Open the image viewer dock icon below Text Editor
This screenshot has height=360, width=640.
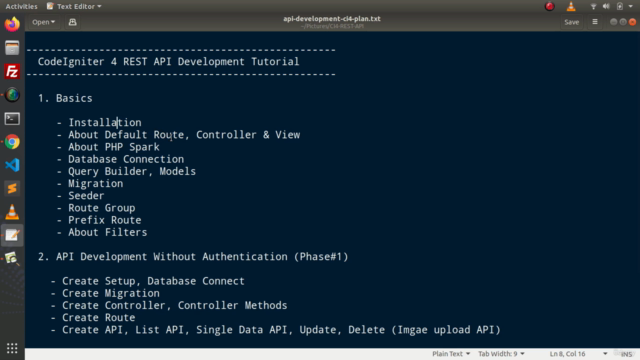[12, 258]
